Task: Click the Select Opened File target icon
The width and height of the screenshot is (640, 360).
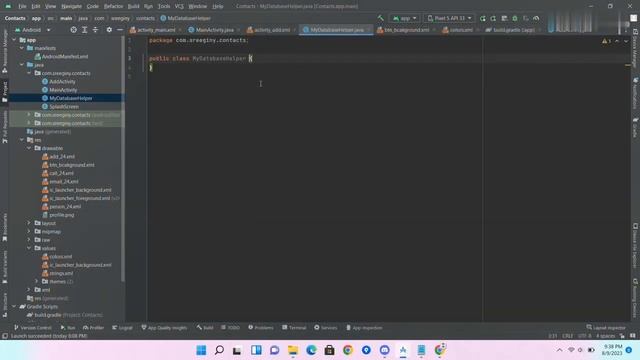Action: [x=73, y=30]
